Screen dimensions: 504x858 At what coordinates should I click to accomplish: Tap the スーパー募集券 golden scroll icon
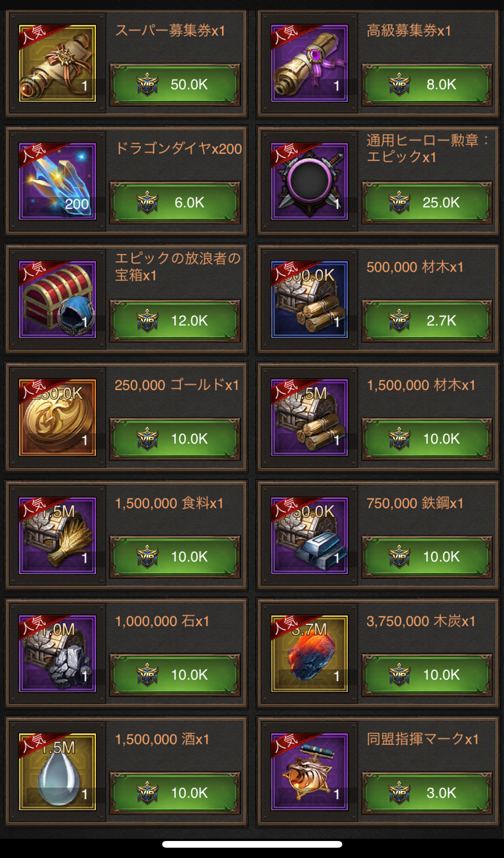57,63
